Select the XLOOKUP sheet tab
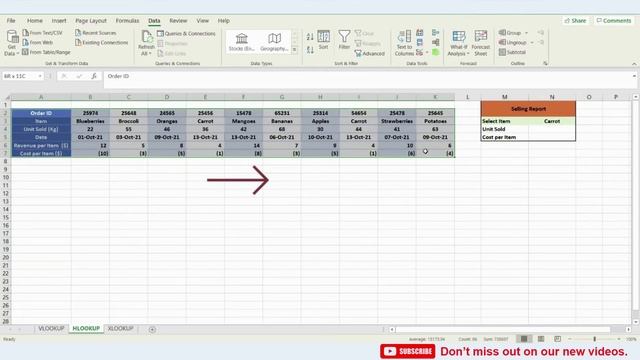640x360 pixels. (120, 328)
